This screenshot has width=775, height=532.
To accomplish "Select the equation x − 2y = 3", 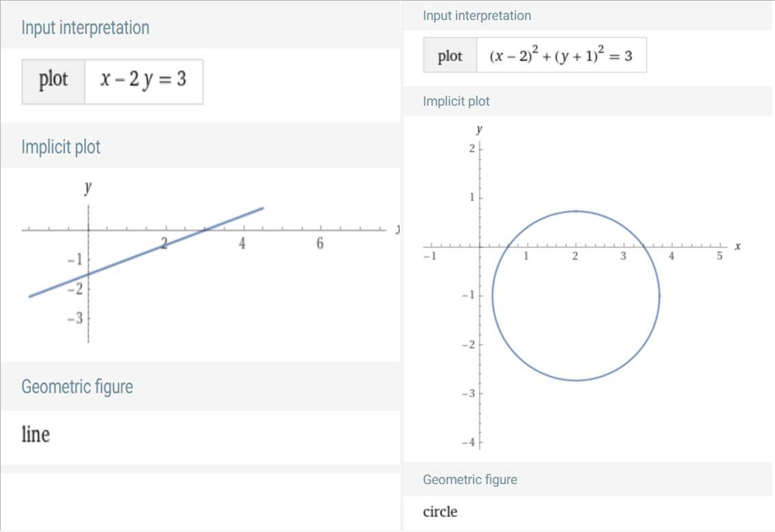I will [143, 79].
